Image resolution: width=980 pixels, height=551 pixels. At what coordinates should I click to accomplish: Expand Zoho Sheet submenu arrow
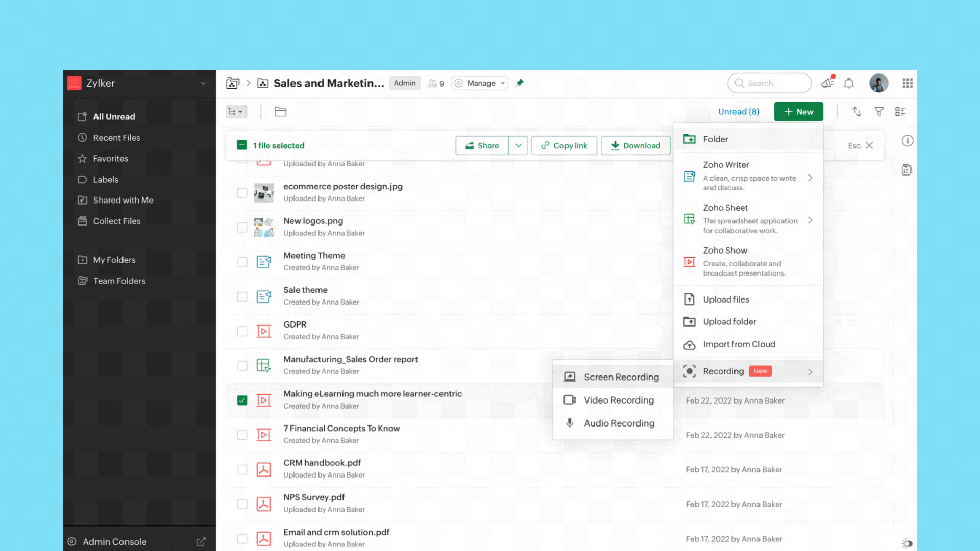[810, 220]
